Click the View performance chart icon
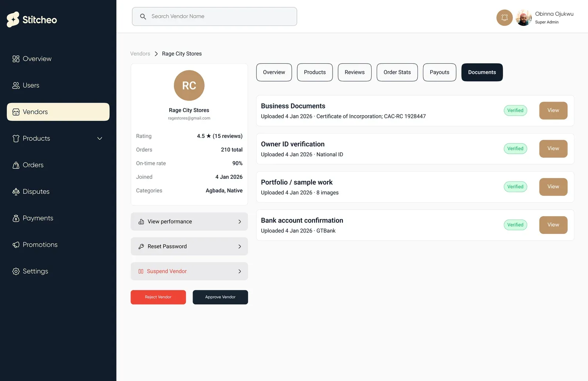 [141, 222]
